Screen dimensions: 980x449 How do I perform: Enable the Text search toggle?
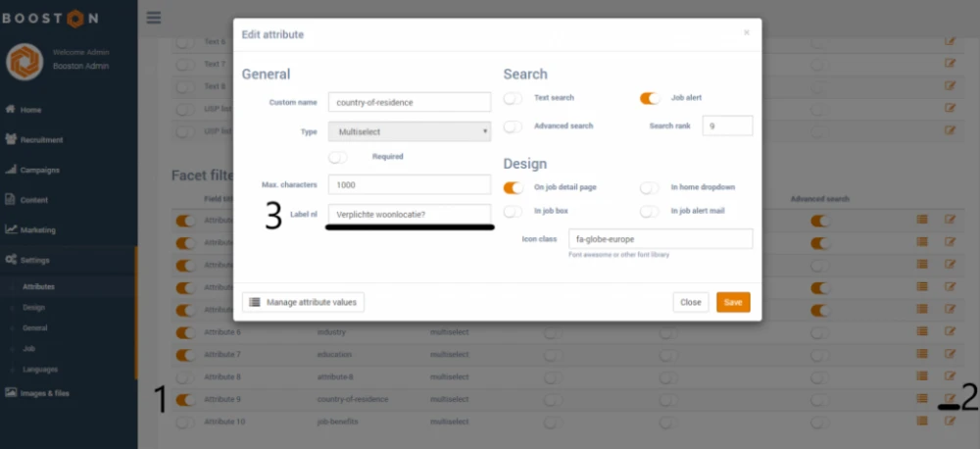(x=513, y=98)
